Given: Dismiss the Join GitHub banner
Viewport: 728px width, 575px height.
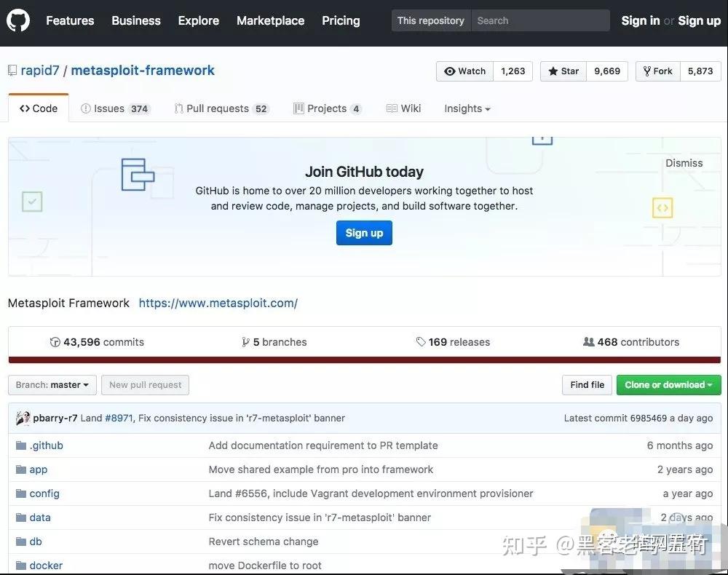Looking at the screenshot, I should tap(684, 163).
